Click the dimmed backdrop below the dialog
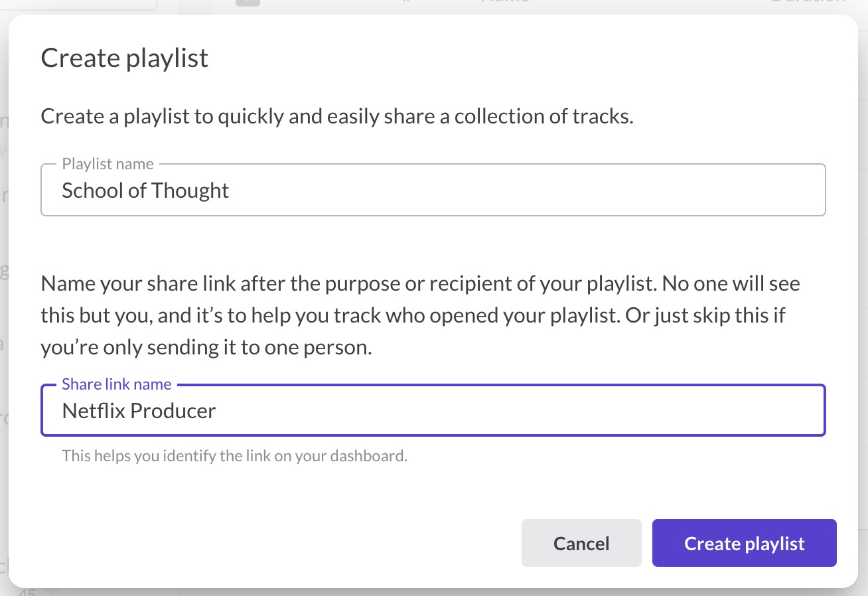 431,592
